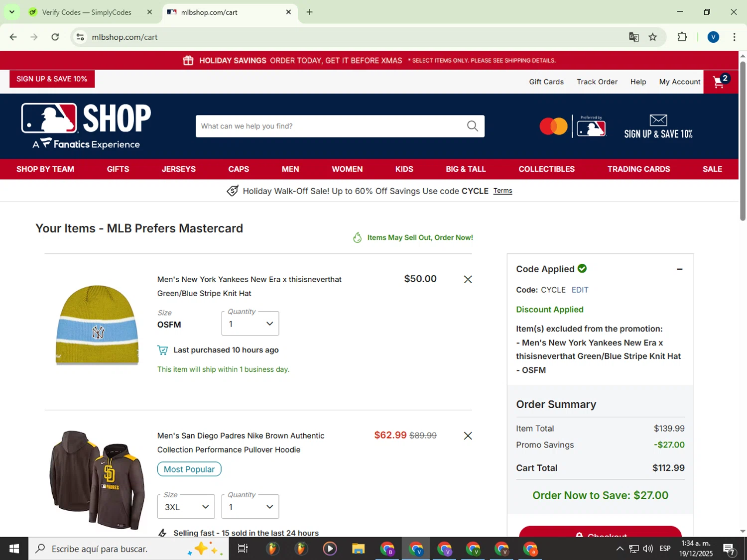Show hidden tray icons chevron
The width and height of the screenshot is (747, 560).
coord(620,549)
